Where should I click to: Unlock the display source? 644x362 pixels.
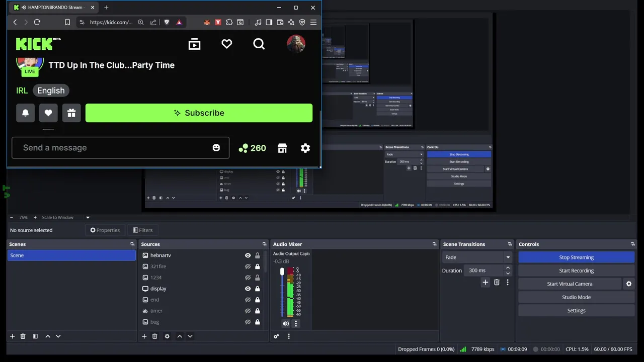tap(258, 289)
